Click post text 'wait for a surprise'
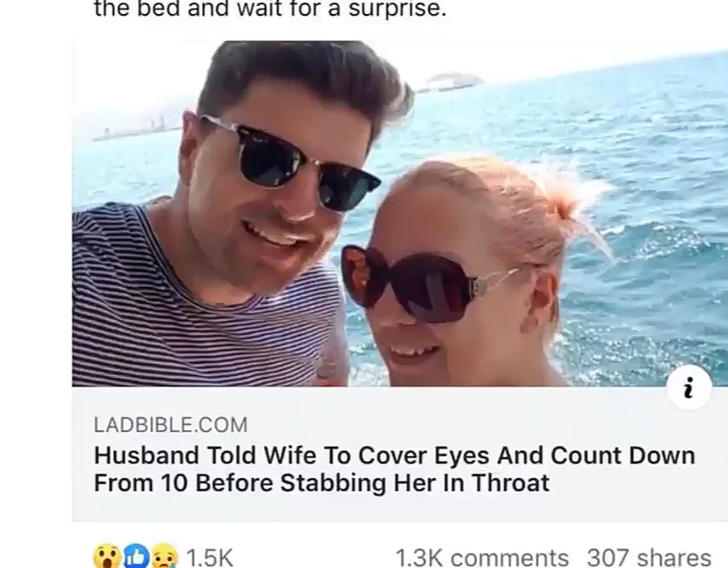The image size is (728, 568). coord(341,9)
